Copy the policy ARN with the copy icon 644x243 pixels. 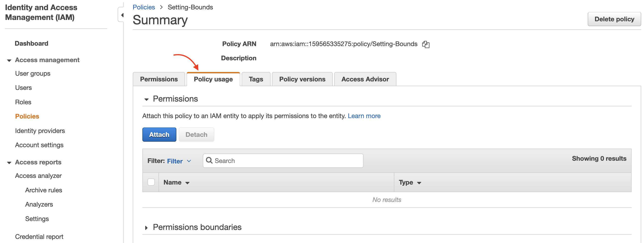point(426,44)
